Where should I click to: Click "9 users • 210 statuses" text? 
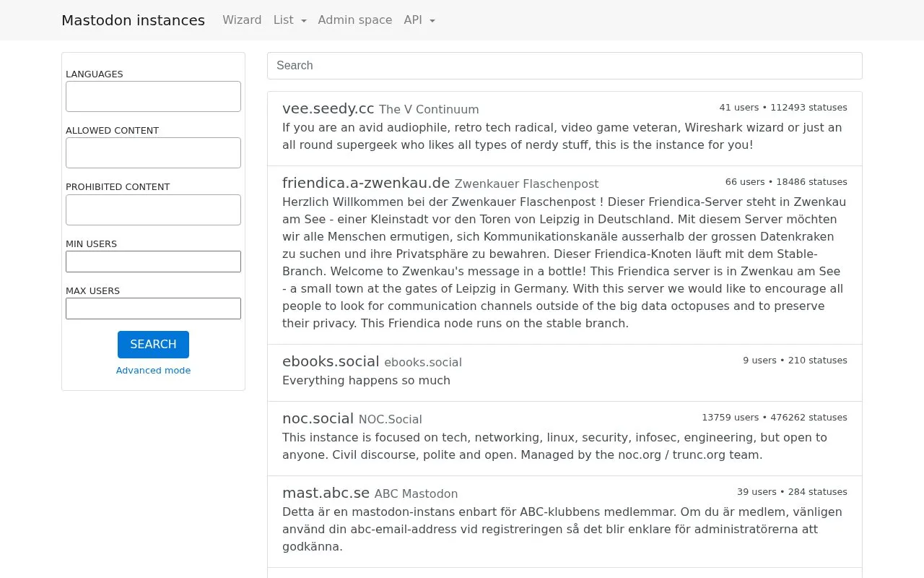[795, 361]
